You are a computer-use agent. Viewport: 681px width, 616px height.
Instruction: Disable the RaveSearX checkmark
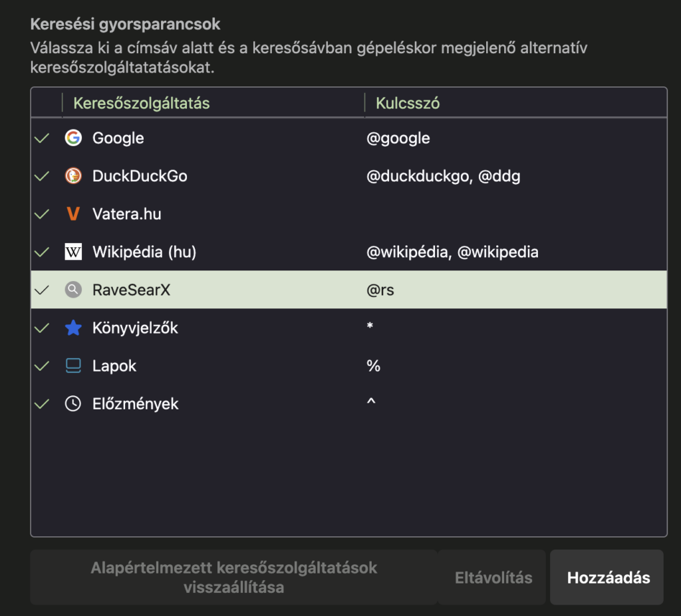pyautogui.click(x=42, y=290)
